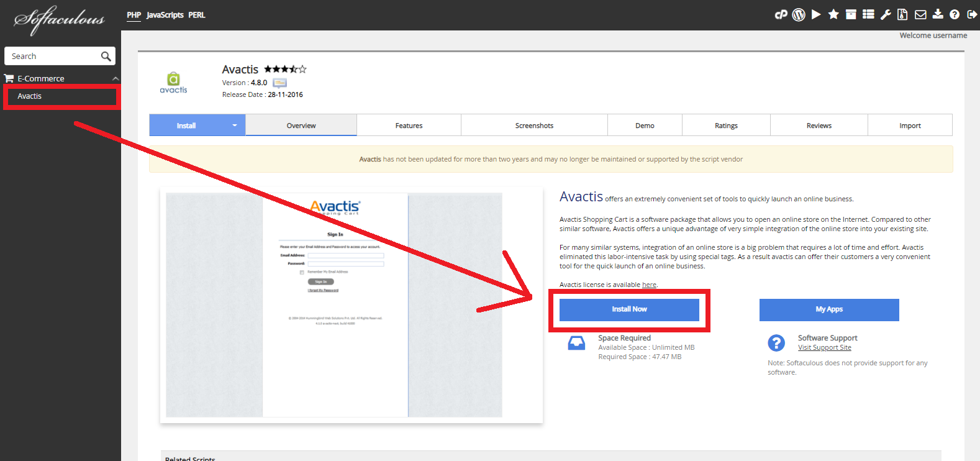Click the star ratings icon in header
980x461 pixels.
tap(833, 14)
